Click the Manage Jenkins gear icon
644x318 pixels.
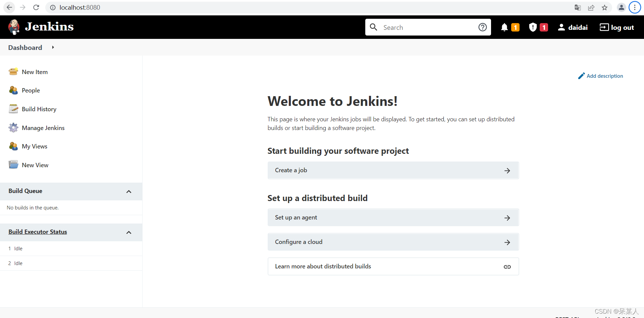tap(13, 128)
